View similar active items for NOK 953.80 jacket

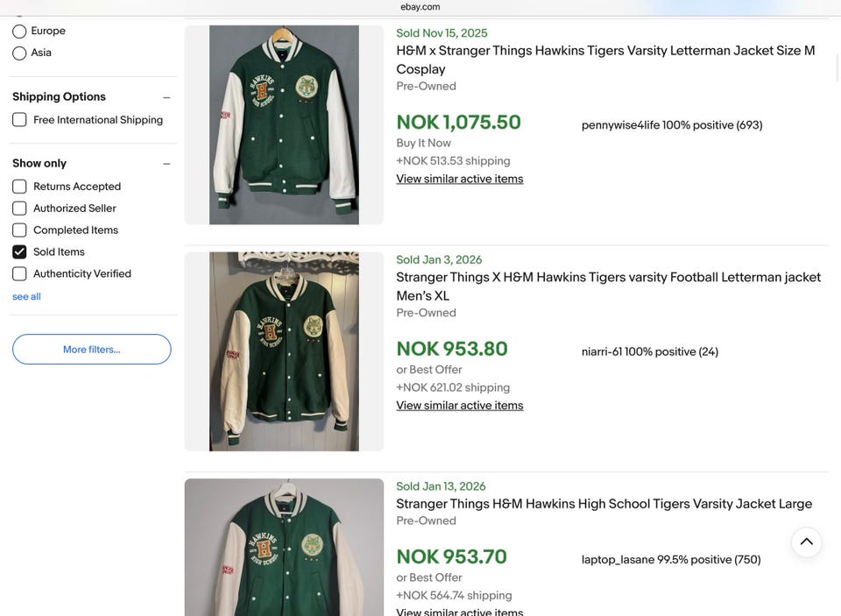pyautogui.click(x=459, y=406)
